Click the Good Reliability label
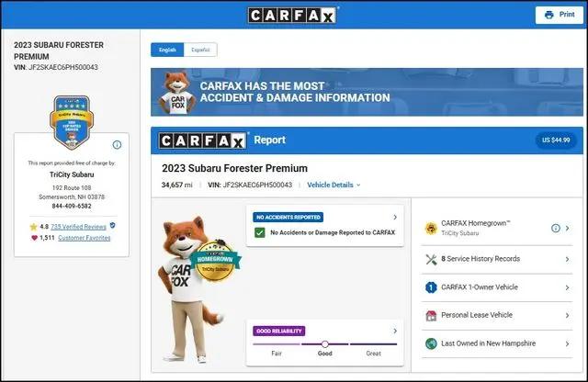This screenshot has width=588, height=382. pyautogui.click(x=279, y=331)
